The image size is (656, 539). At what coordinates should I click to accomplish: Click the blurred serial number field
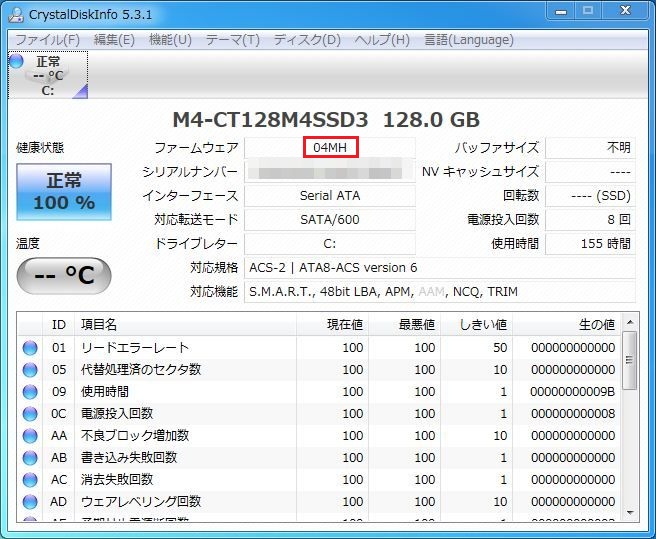330,172
